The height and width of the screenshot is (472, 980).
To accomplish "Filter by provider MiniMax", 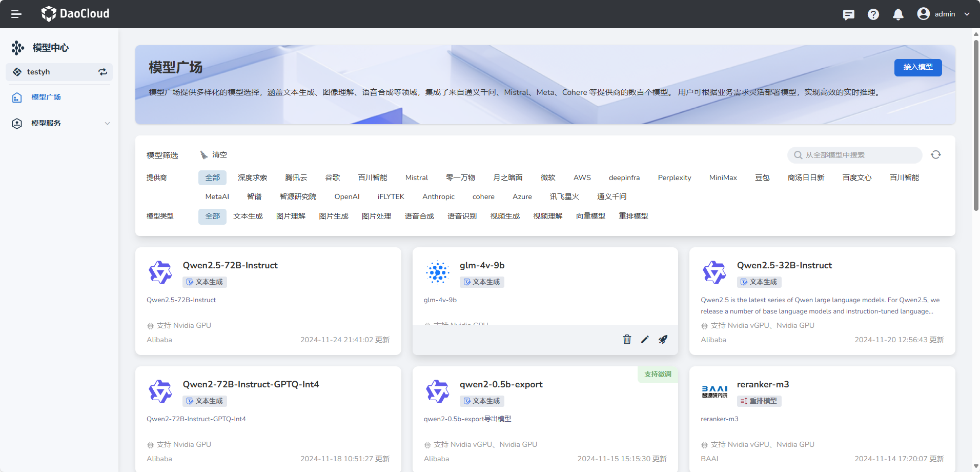I will (x=723, y=178).
